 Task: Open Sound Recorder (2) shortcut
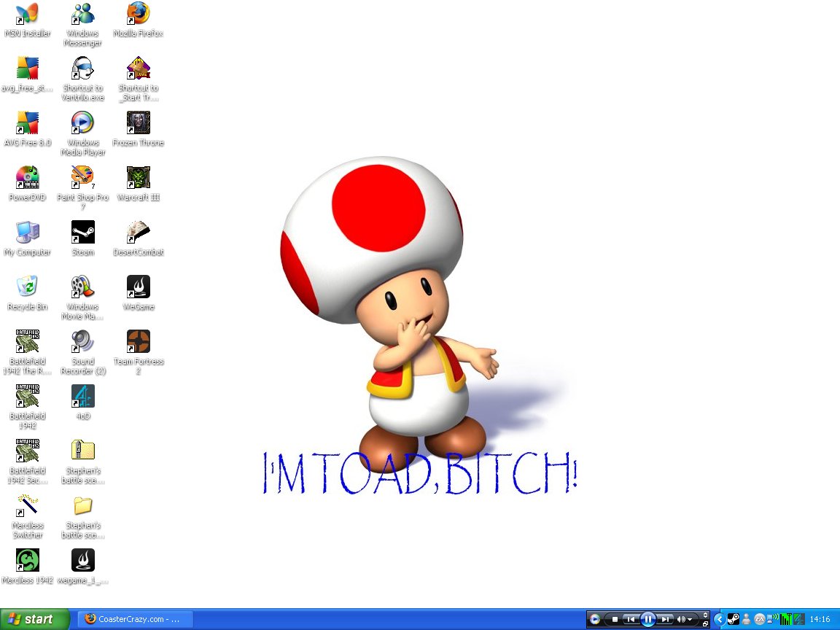tap(82, 352)
